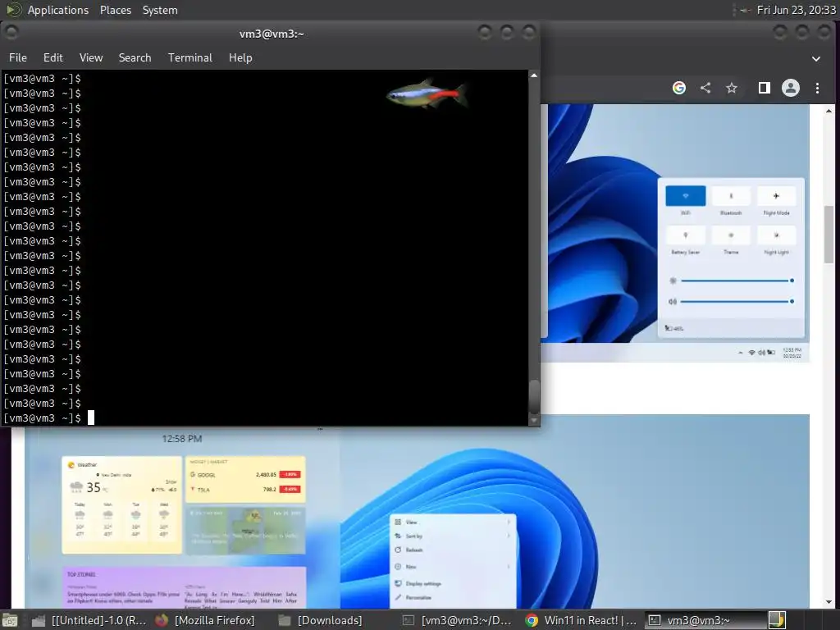This screenshot has width=840, height=630.
Task: Bookmark this page with the star icon
Action: (731, 88)
